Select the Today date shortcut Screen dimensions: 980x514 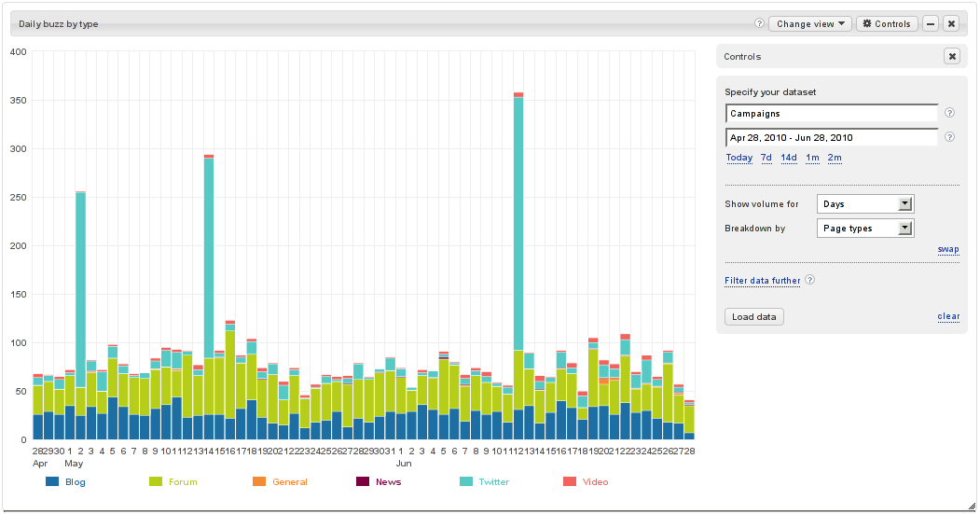pos(738,158)
